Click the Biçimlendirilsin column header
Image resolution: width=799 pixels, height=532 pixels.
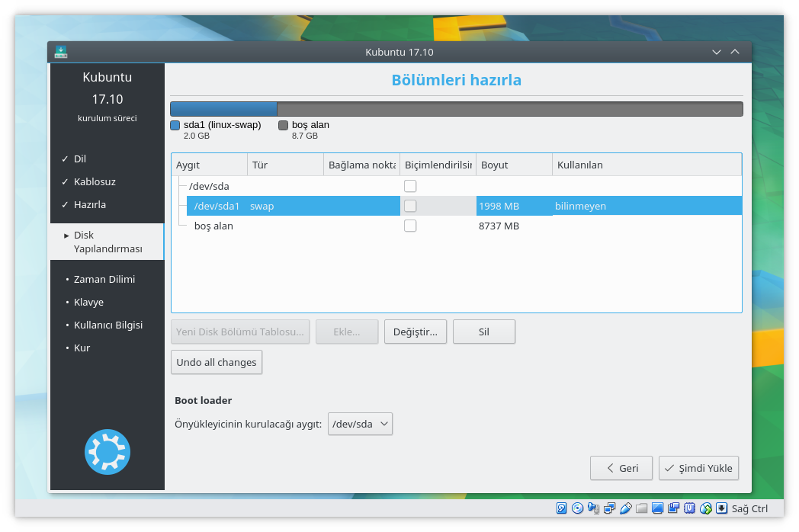tap(438, 165)
